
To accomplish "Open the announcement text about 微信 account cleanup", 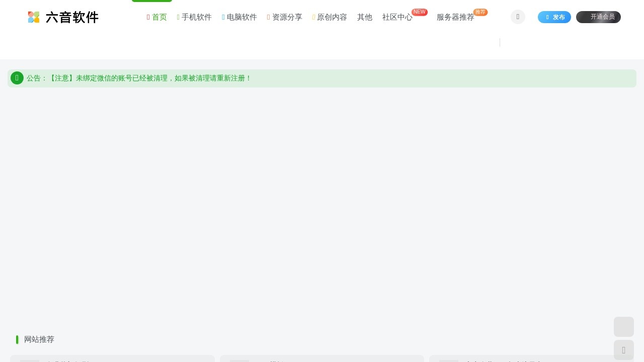I will point(149,78).
